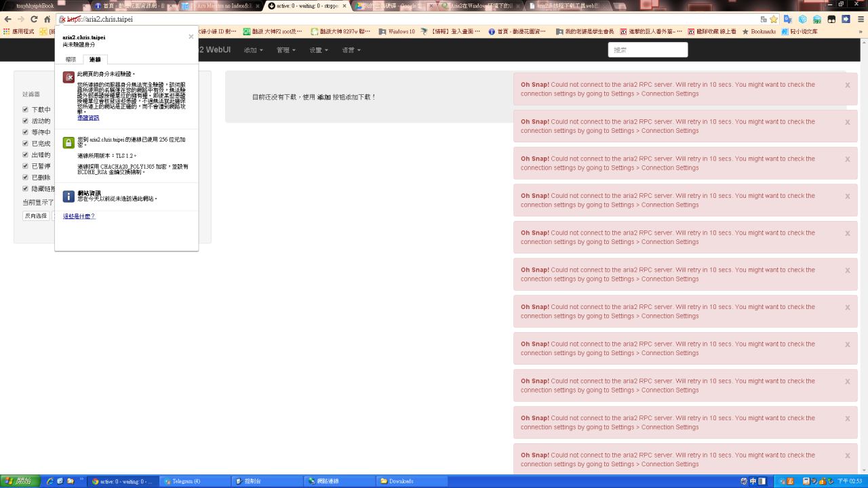Click the system tray clock showing 下午 02:53
This screenshot has height=488, width=868.
pyautogui.click(x=850, y=481)
